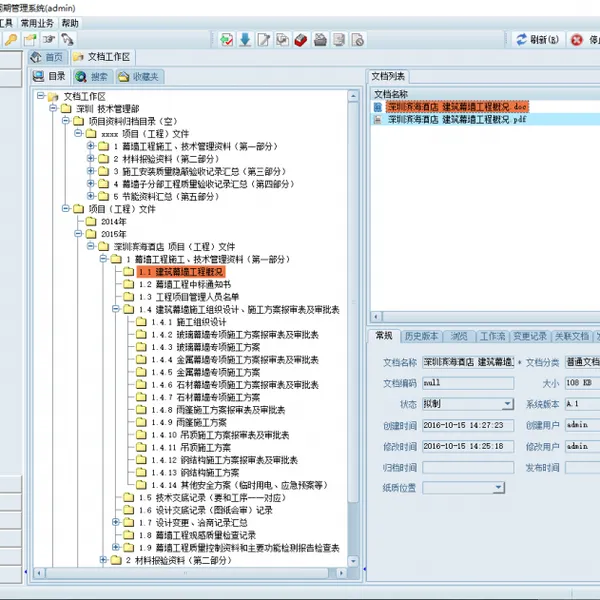Click the tree's vertical scrollbar up arrow
The width and height of the screenshot is (600, 600).
coord(353,96)
